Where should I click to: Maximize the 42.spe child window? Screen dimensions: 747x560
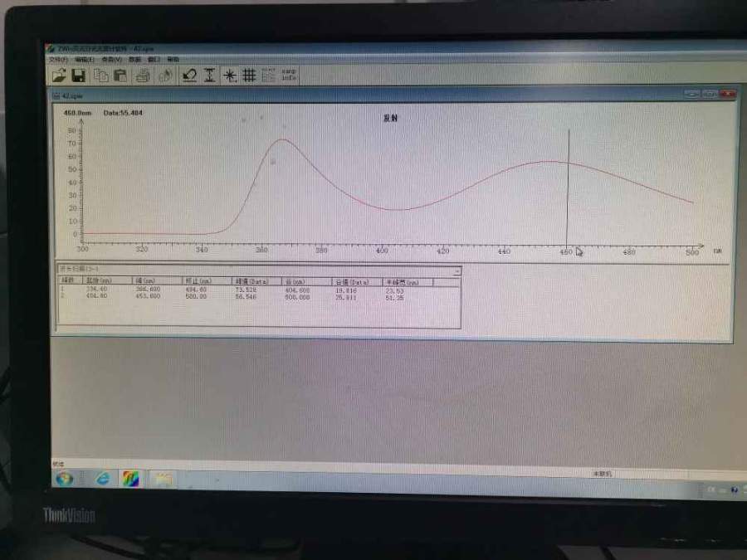(x=710, y=94)
